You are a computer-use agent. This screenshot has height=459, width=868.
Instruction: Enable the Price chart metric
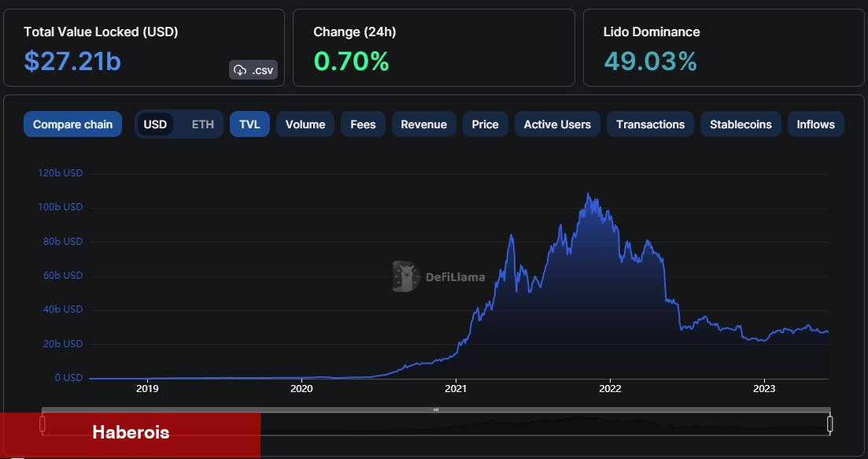pyautogui.click(x=486, y=124)
